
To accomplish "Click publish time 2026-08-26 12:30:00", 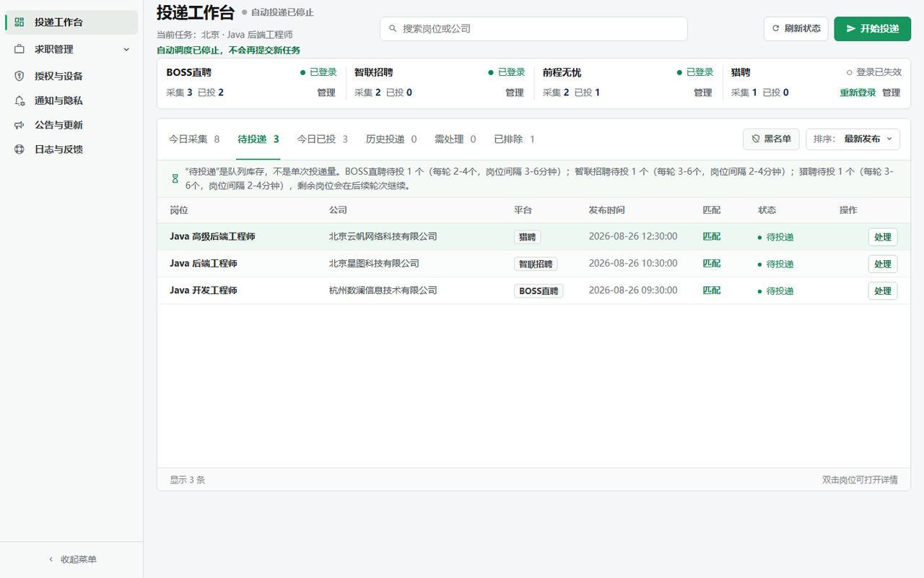I will click(x=633, y=237).
